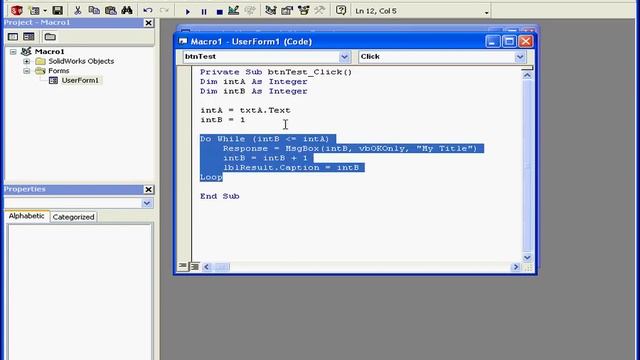Image resolution: width=640 pixels, height=360 pixels.
Task: Open the btnTest object dropdown
Action: [x=344, y=57]
